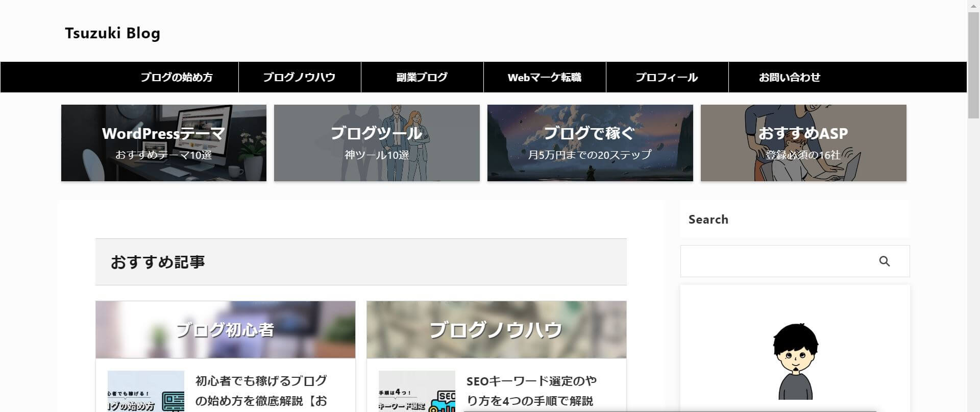Open the プロフィール page
Image resolution: width=980 pixels, height=412 pixels.
click(667, 77)
